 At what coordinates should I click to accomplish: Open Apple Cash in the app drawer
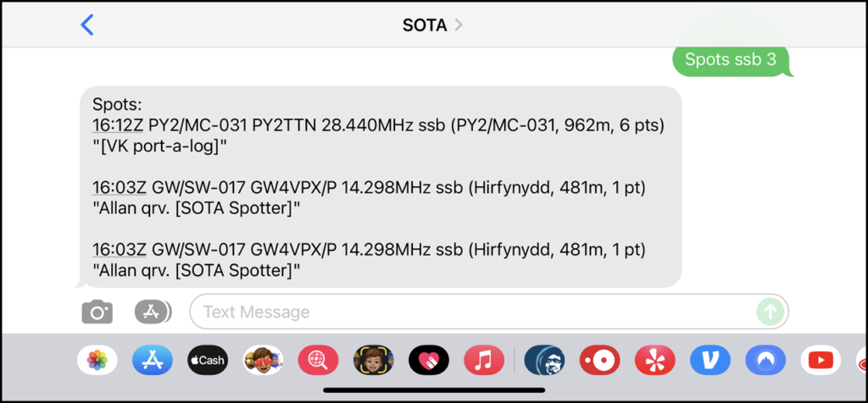click(x=208, y=361)
